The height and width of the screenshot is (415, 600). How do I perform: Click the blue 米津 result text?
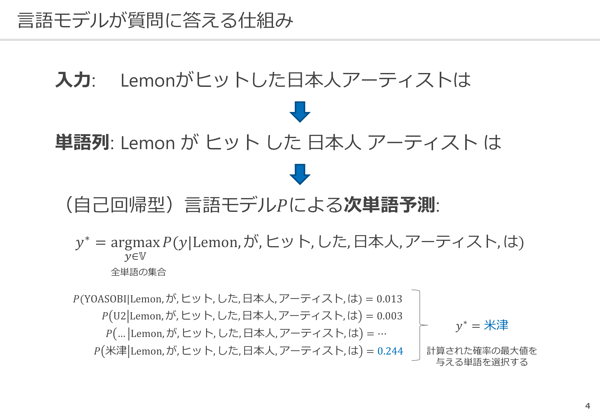pyautogui.click(x=496, y=325)
